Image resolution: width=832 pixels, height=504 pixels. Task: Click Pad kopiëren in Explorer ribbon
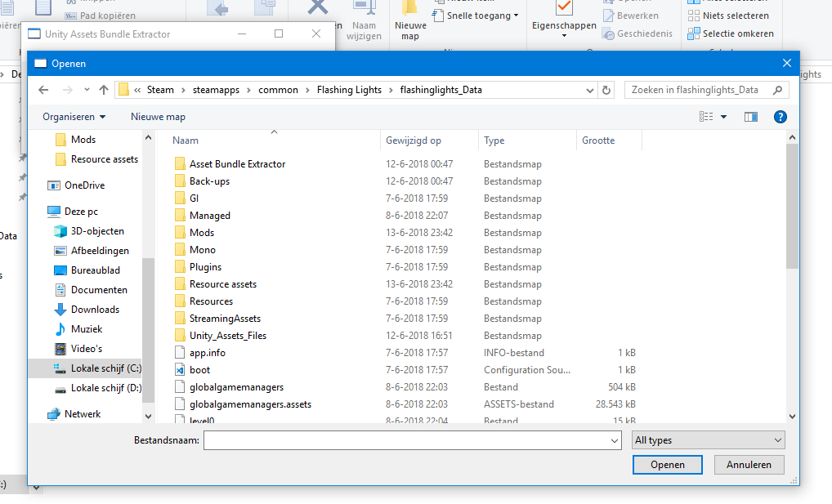tap(101, 16)
